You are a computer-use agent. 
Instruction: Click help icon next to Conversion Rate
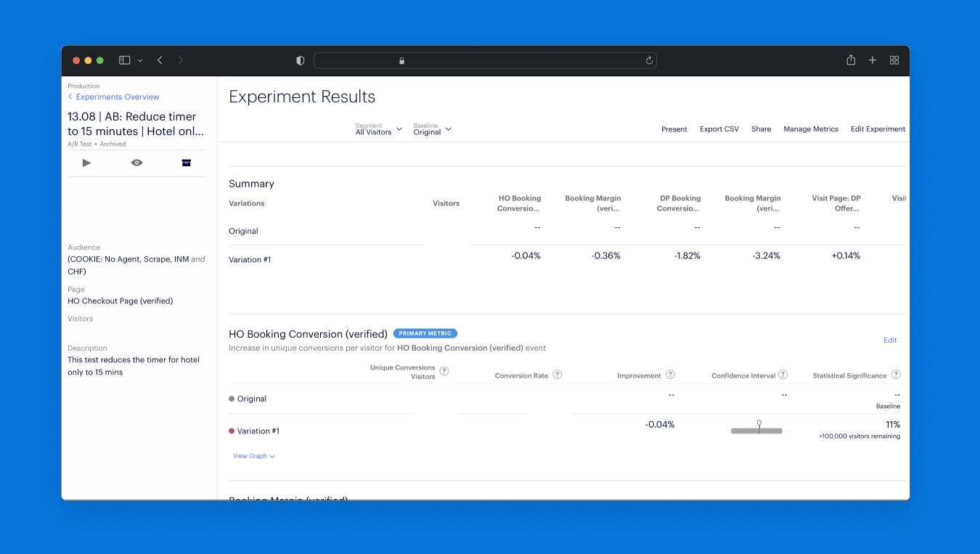[558, 375]
